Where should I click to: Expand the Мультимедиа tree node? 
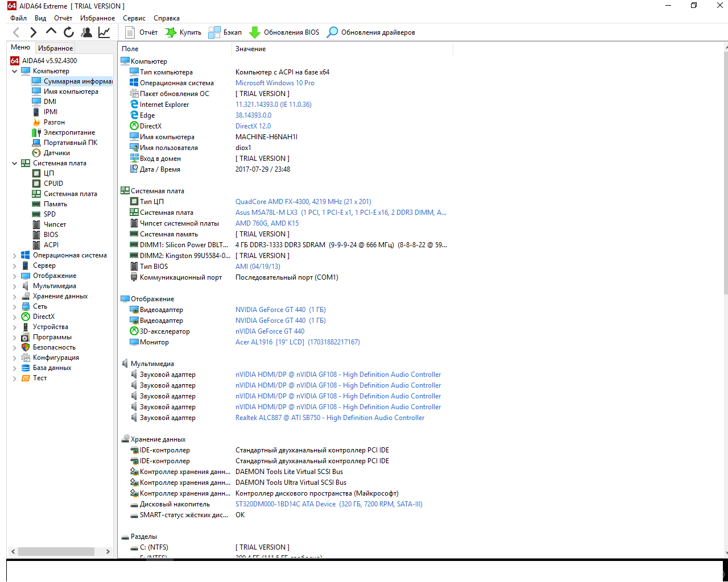(x=15, y=286)
